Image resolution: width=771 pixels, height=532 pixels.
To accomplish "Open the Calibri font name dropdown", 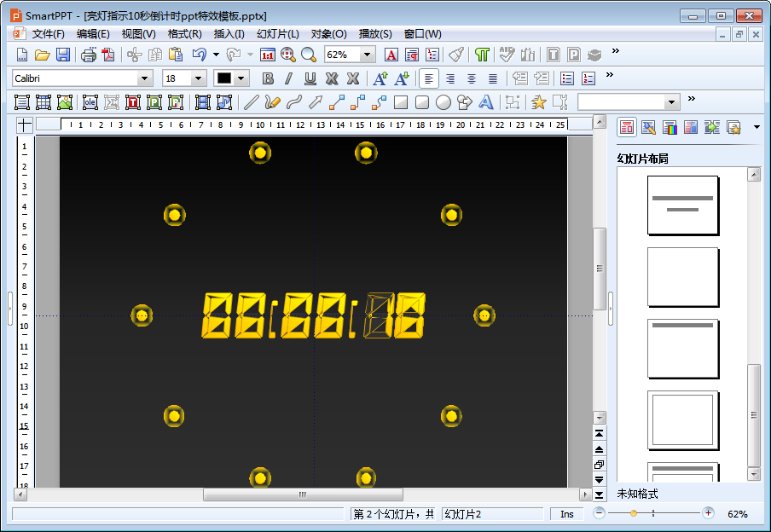I will 144,78.
